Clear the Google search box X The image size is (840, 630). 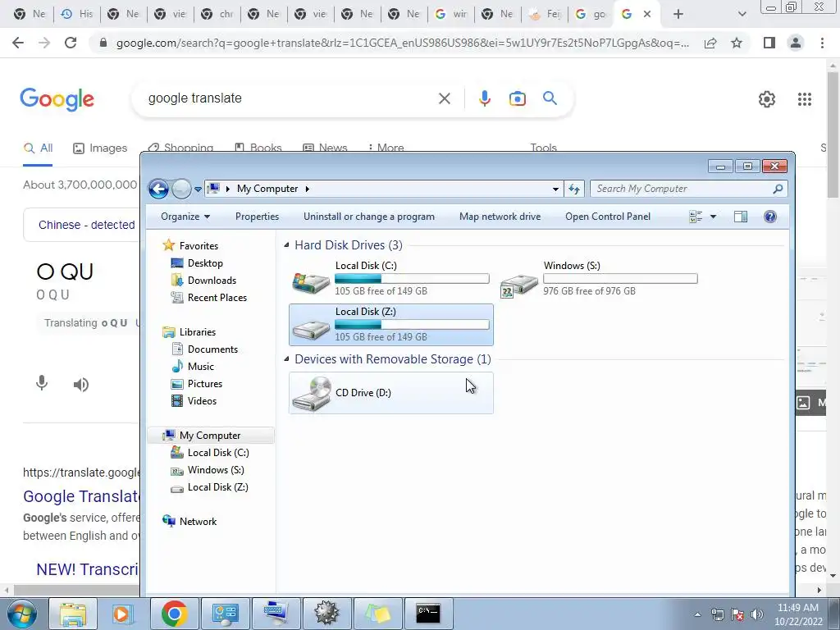click(444, 98)
